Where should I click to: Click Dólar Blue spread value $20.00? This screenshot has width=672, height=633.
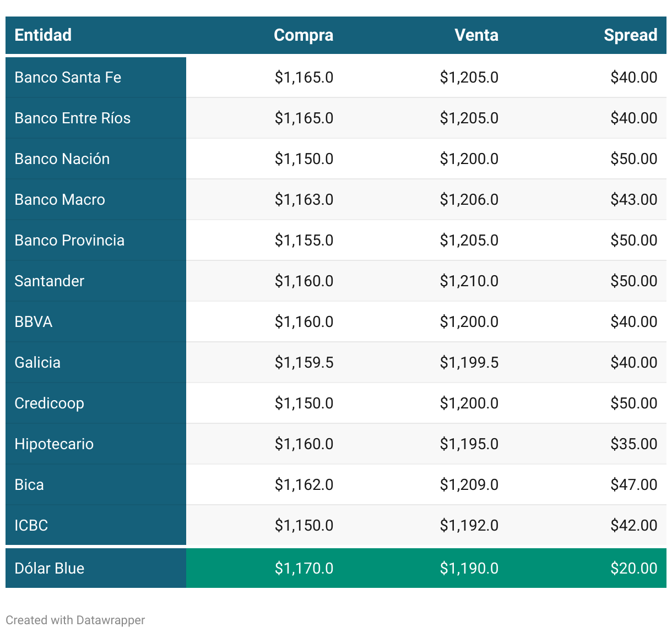(x=633, y=569)
